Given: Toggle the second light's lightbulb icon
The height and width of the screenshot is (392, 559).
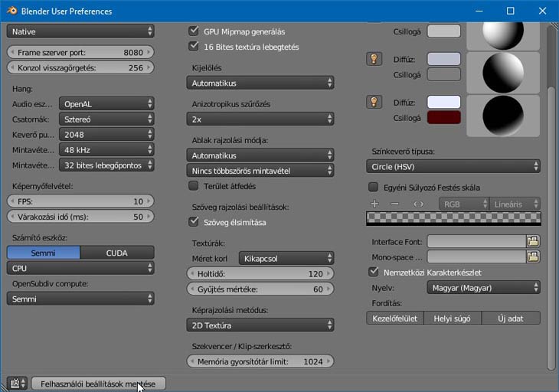Looking at the screenshot, I should point(374,59).
